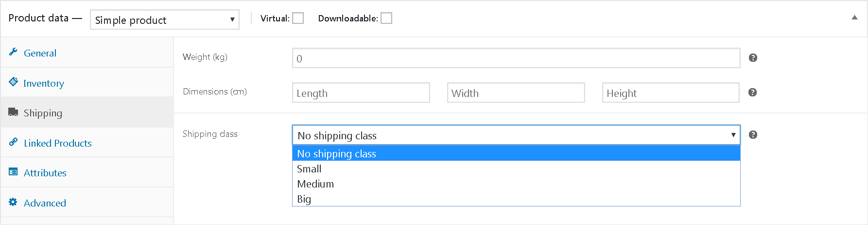Click the Shipping class help icon
The width and height of the screenshot is (868, 225).
click(x=753, y=135)
